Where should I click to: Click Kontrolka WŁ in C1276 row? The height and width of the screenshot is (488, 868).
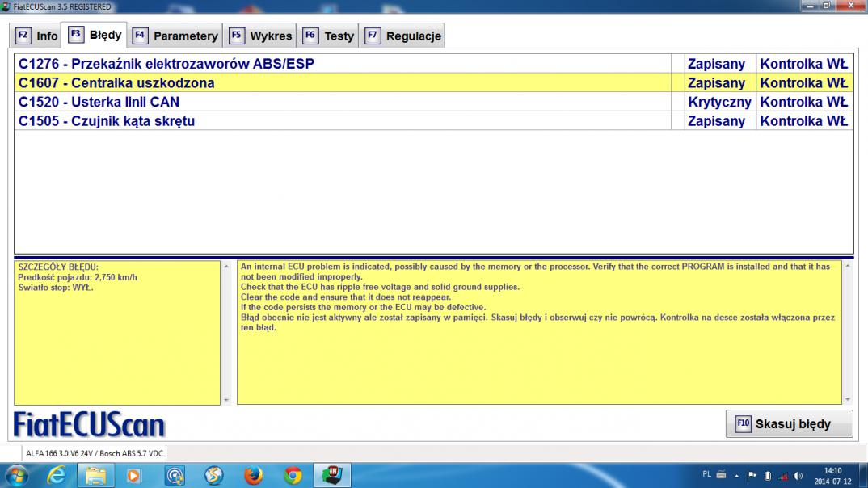click(804, 64)
